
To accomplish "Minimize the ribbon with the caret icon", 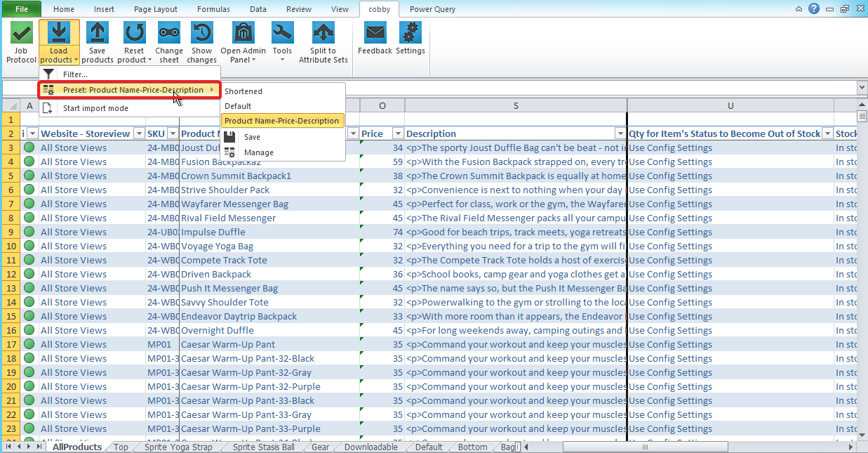I will (x=799, y=9).
